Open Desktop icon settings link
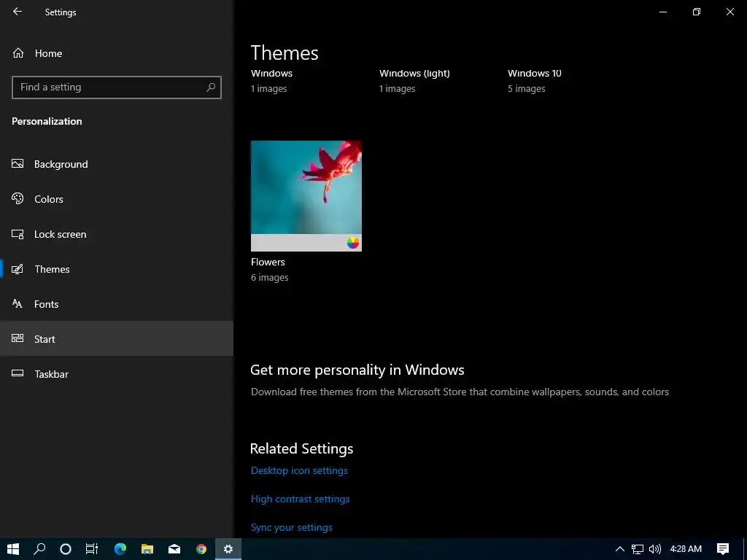The height and width of the screenshot is (560, 747). [x=299, y=470]
